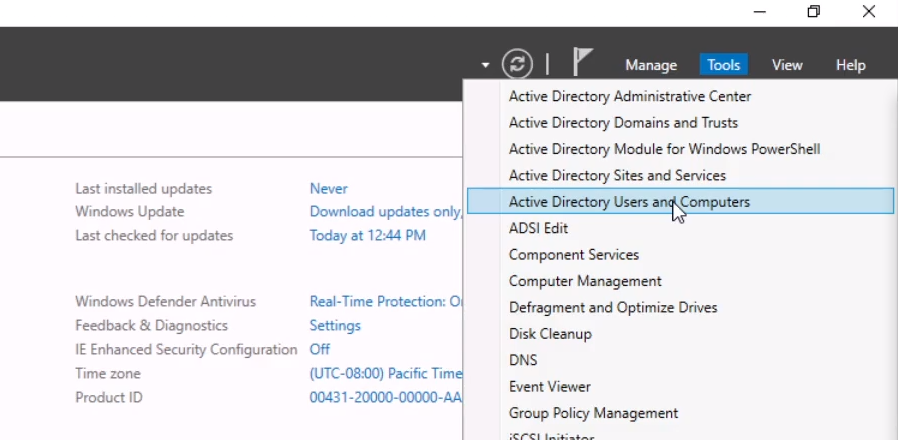Launch Active Directory Administrative Center
Image resolution: width=898 pixels, height=440 pixels.
coord(629,97)
